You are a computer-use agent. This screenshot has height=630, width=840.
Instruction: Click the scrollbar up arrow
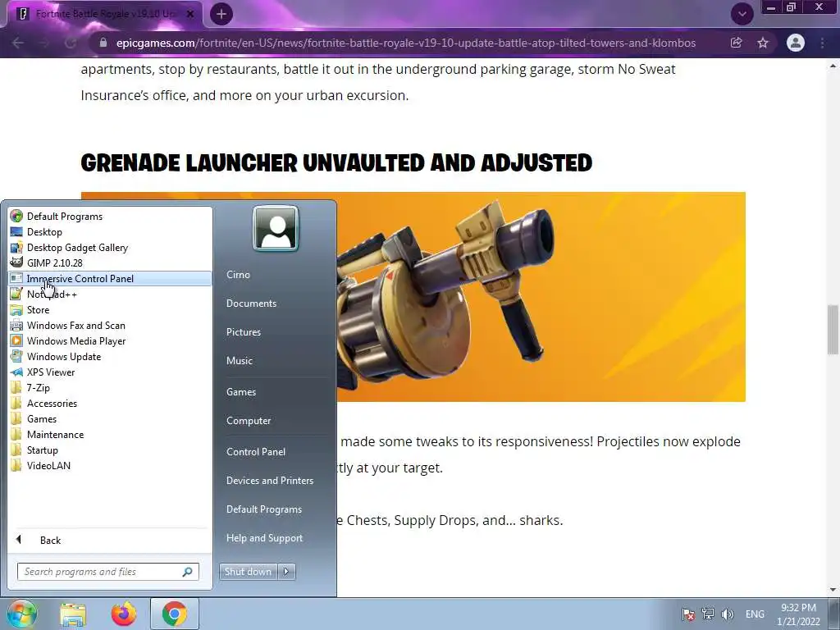click(833, 66)
